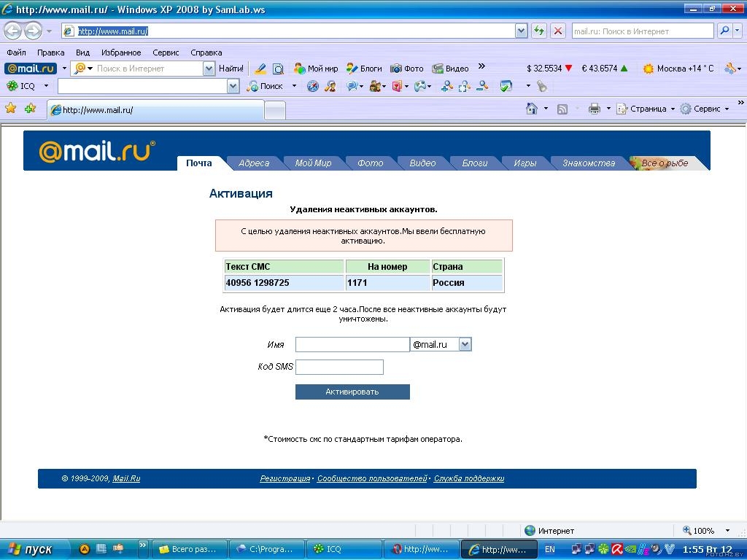Viewport: 747px width, 560px height.
Task: Add to Favorites with the star-plus icon
Action: coord(30,109)
